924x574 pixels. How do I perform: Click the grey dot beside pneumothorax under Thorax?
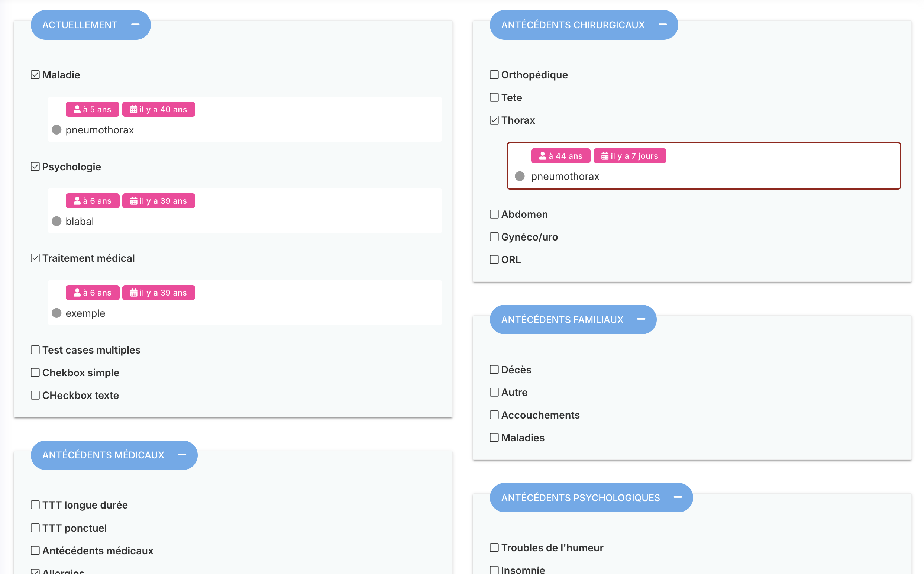point(520,177)
